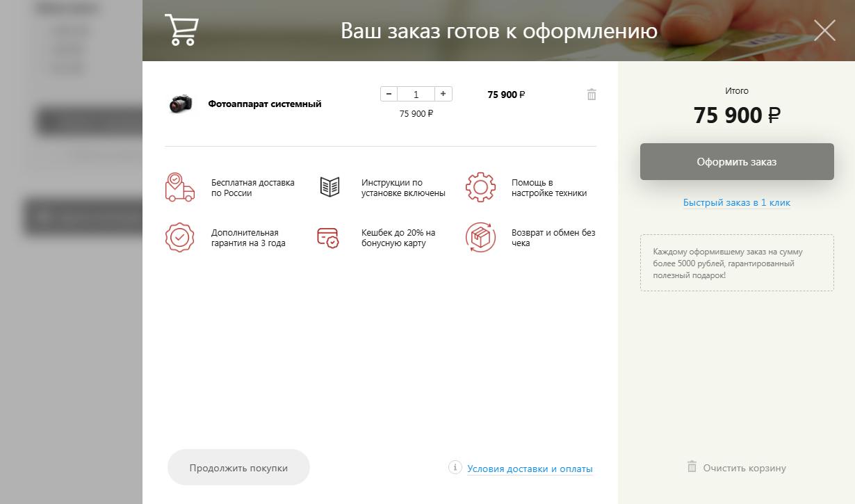The height and width of the screenshot is (504, 855).
Task: Click the info icon beside delivery terms
Action: click(455, 467)
